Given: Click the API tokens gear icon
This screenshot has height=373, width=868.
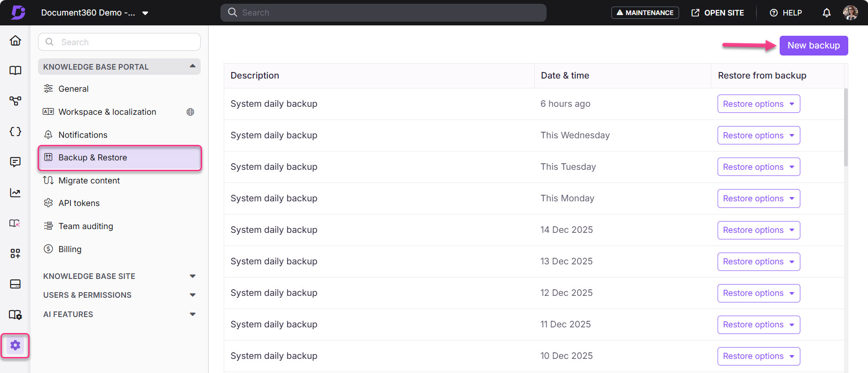Looking at the screenshot, I should click(x=48, y=203).
